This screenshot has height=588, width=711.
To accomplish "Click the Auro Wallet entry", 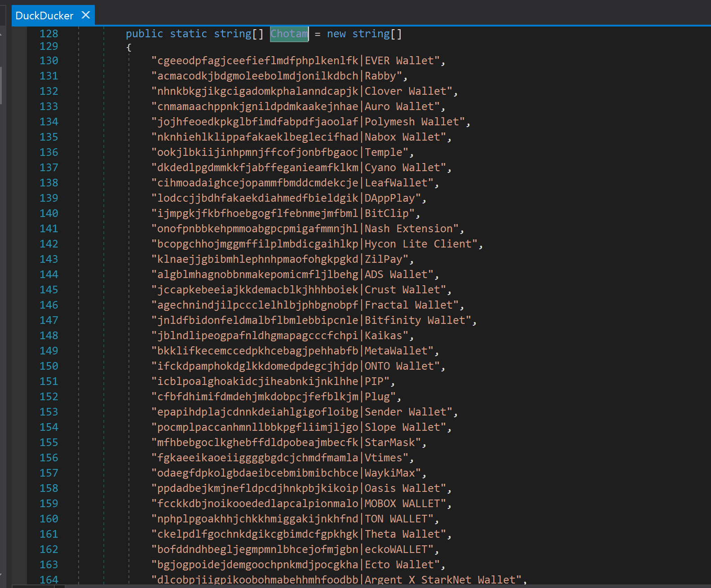I will [299, 106].
